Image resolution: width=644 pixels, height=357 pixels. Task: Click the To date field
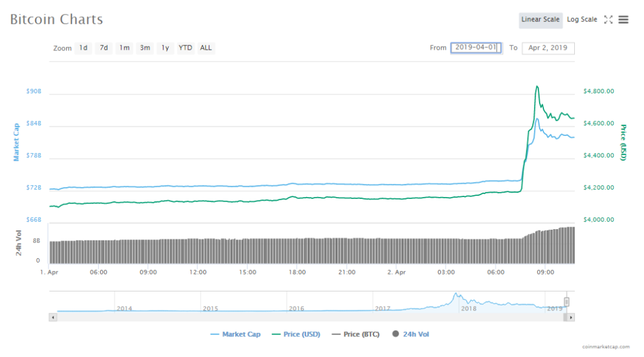(548, 48)
